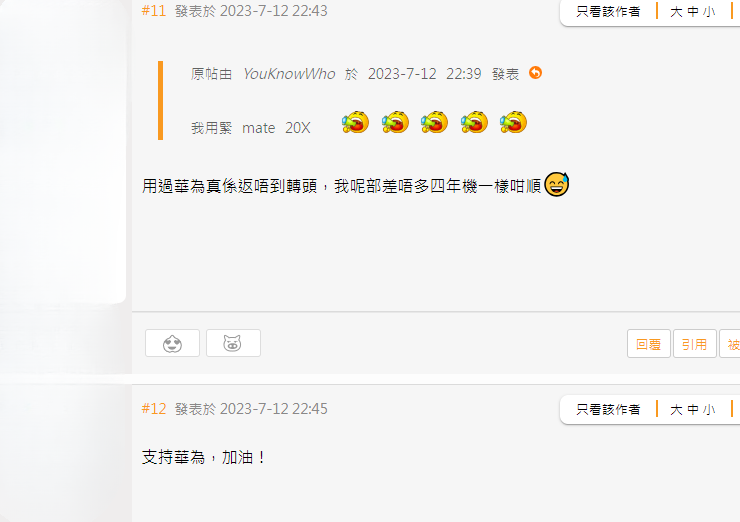
Task: Click the pig face reaction button
Action: [233, 343]
